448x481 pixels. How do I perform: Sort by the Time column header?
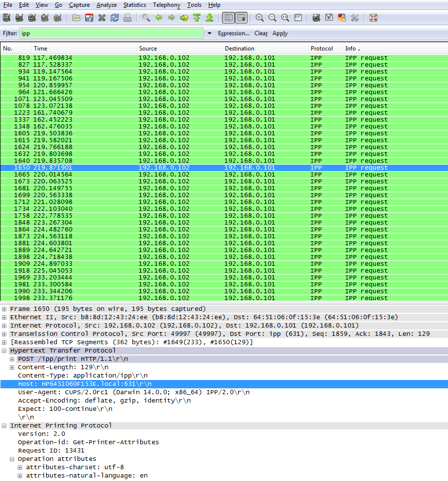point(83,49)
